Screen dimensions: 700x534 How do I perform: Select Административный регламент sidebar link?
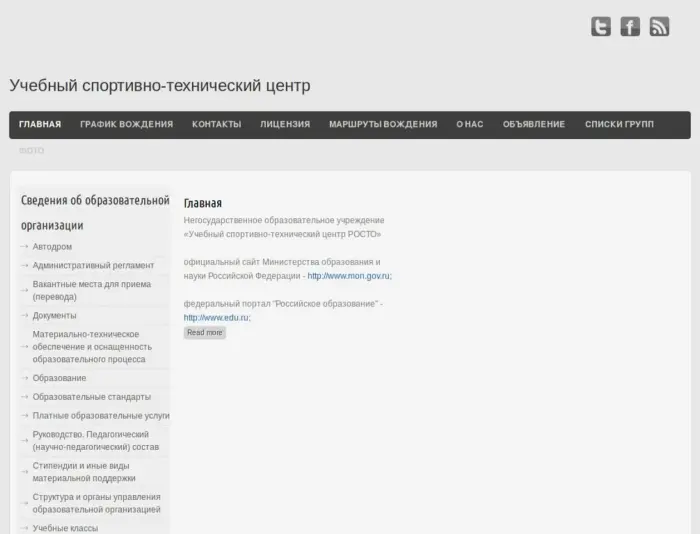tap(93, 266)
